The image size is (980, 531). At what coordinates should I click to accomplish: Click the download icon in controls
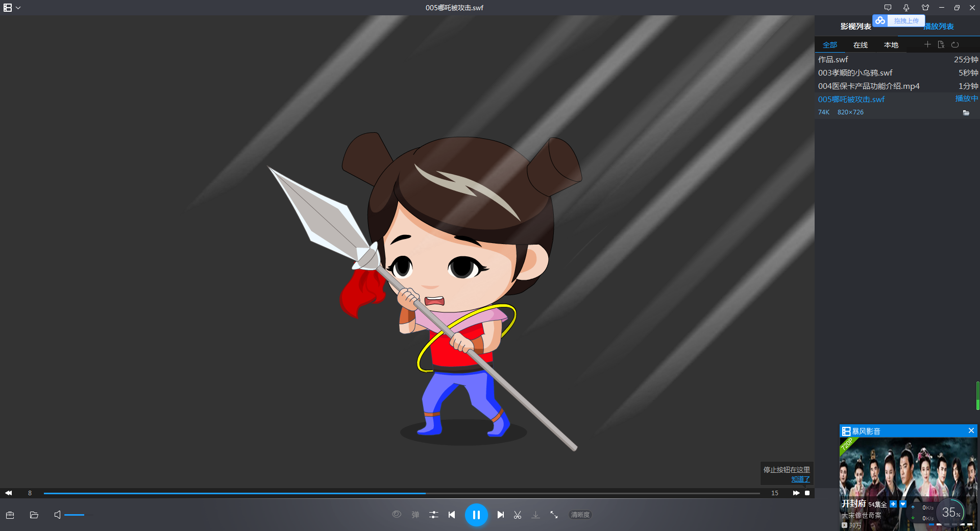535,515
